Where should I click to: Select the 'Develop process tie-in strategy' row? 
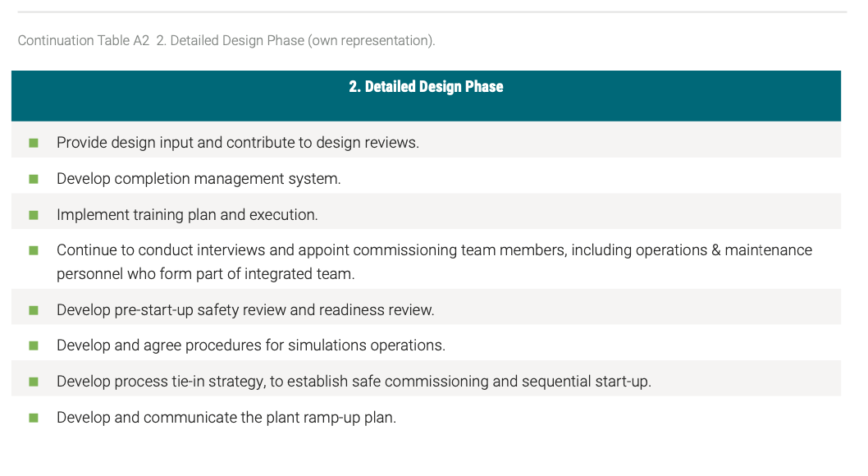point(427,378)
